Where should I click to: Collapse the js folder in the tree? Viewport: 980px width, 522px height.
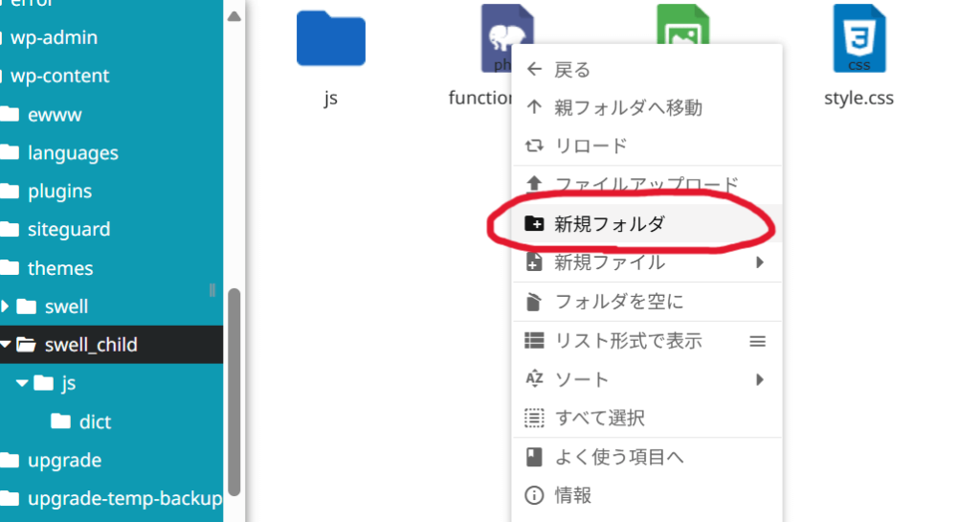point(22,383)
